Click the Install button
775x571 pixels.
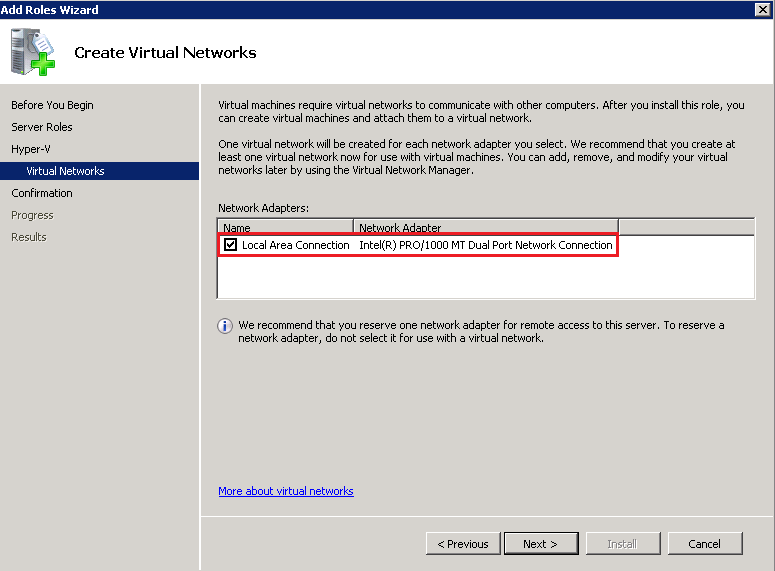(622, 544)
